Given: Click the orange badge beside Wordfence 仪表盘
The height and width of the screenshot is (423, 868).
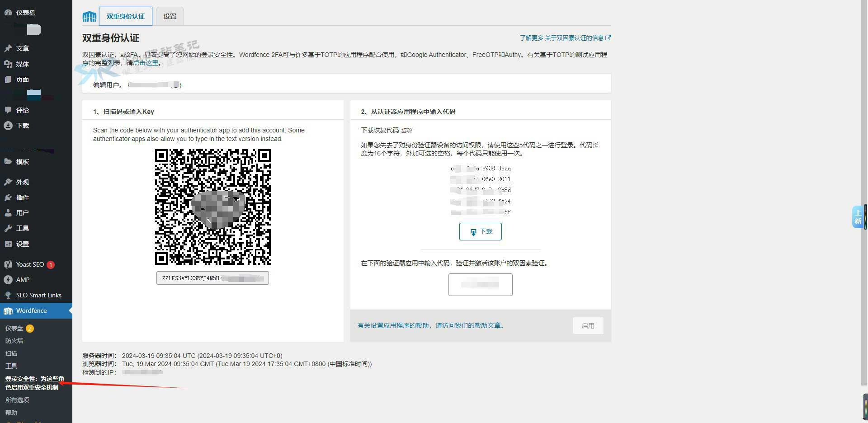Looking at the screenshot, I should tap(30, 329).
